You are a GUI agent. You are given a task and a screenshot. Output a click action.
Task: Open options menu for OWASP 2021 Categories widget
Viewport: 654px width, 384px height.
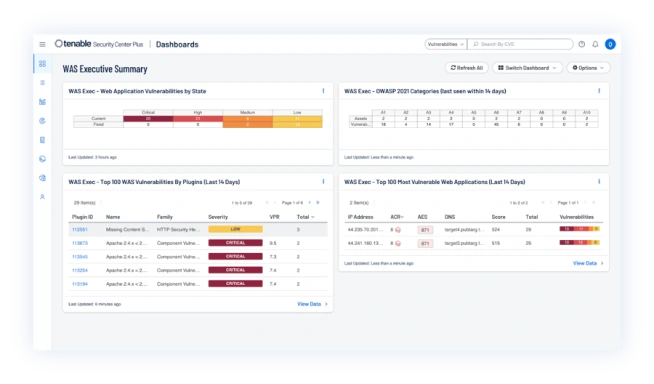(599, 91)
